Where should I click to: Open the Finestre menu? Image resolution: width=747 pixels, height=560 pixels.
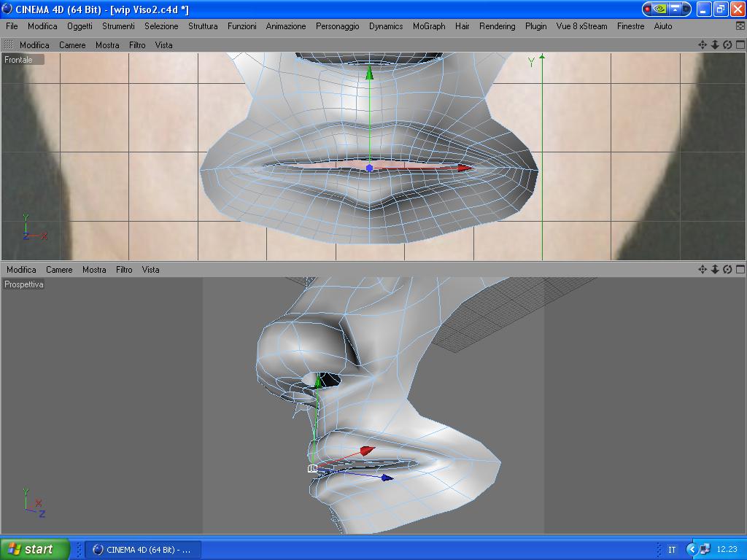[x=630, y=26]
